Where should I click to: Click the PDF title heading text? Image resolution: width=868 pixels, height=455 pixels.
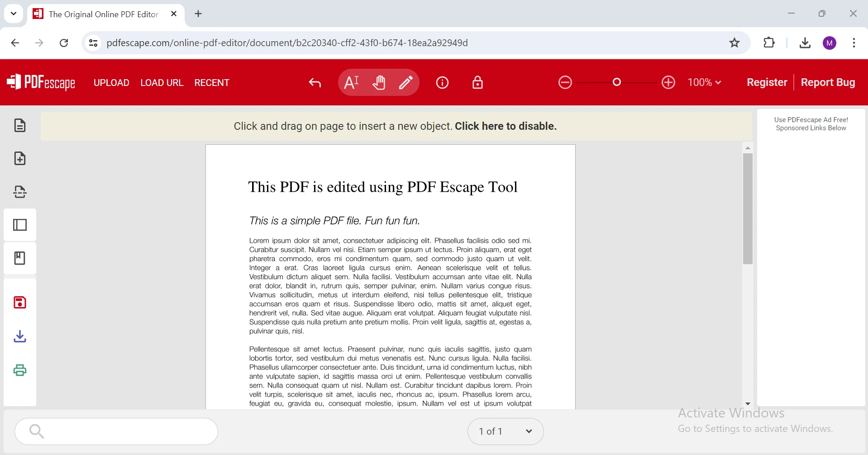(383, 187)
